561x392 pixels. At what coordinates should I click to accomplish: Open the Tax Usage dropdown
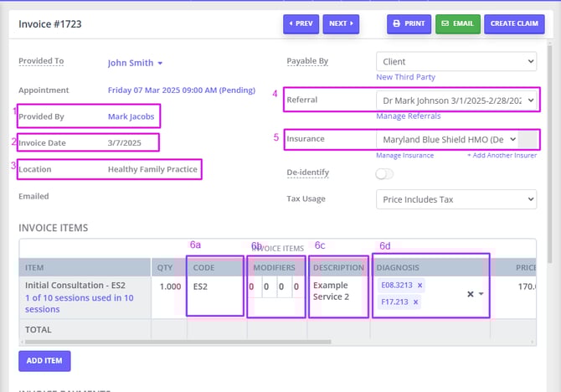coord(455,199)
